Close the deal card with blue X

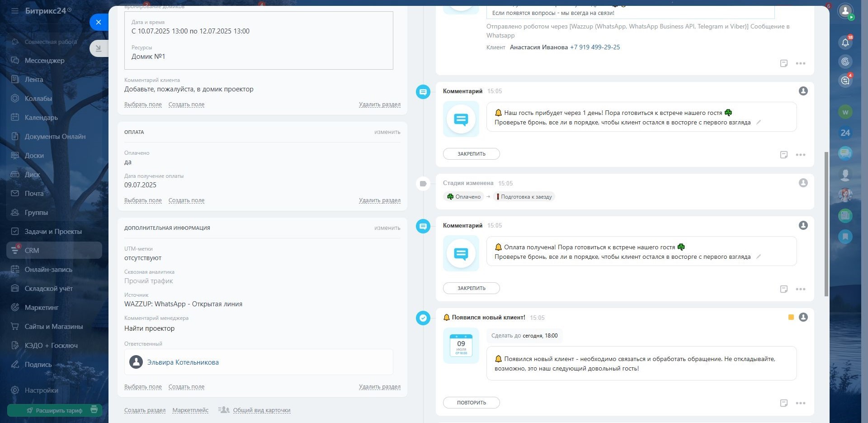99,22
